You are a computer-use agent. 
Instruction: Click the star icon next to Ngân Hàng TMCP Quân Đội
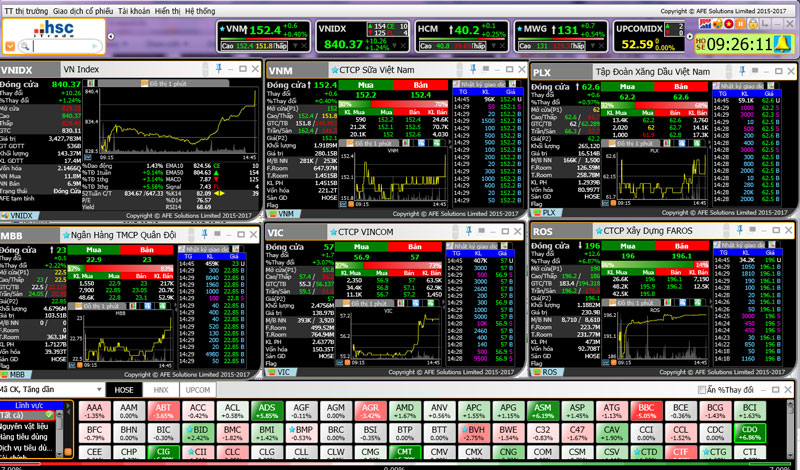(66, 235)
